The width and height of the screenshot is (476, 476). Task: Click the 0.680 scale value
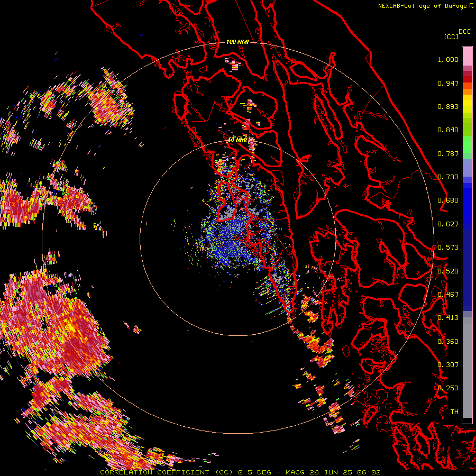click(x=448, y=200)
